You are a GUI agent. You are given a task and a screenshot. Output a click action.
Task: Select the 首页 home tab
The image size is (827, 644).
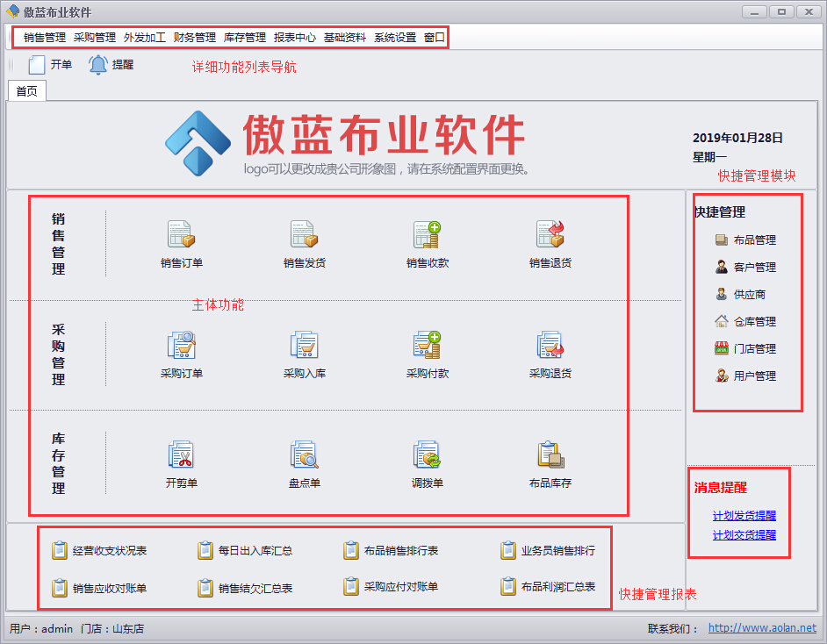pyautogui.click(x=27, y=91)
